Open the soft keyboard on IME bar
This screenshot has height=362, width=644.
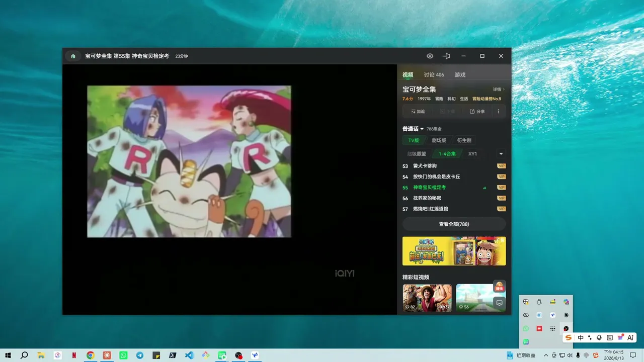coord(610,338)
